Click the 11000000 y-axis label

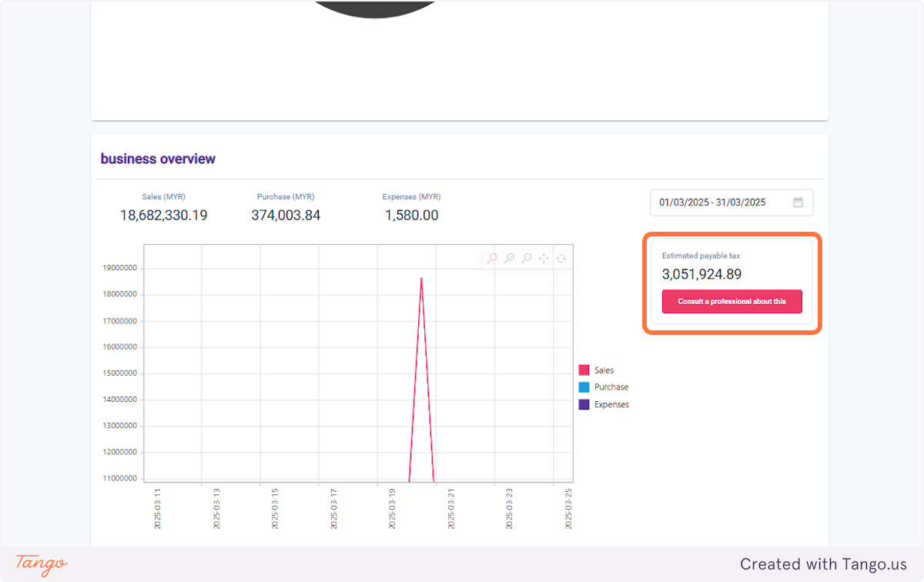pyautogui.click(x=119, y=478)
